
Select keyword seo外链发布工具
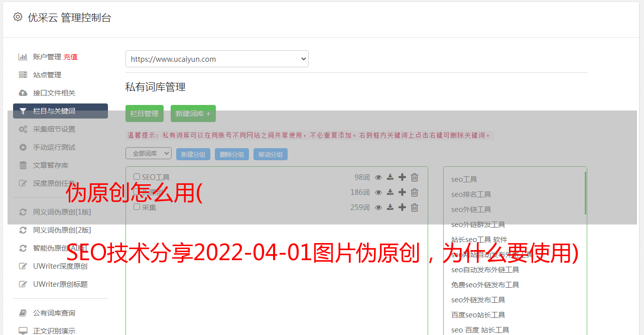click(x=478, y=300)
